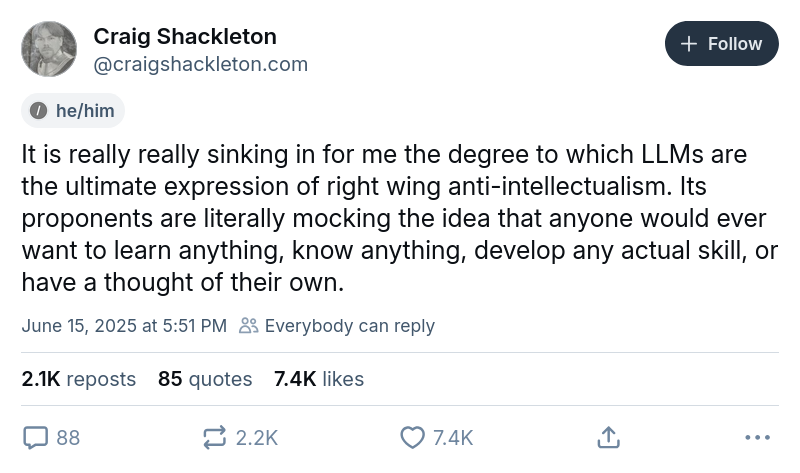Click the people icon beside reply settings

[x=248, y=326]
